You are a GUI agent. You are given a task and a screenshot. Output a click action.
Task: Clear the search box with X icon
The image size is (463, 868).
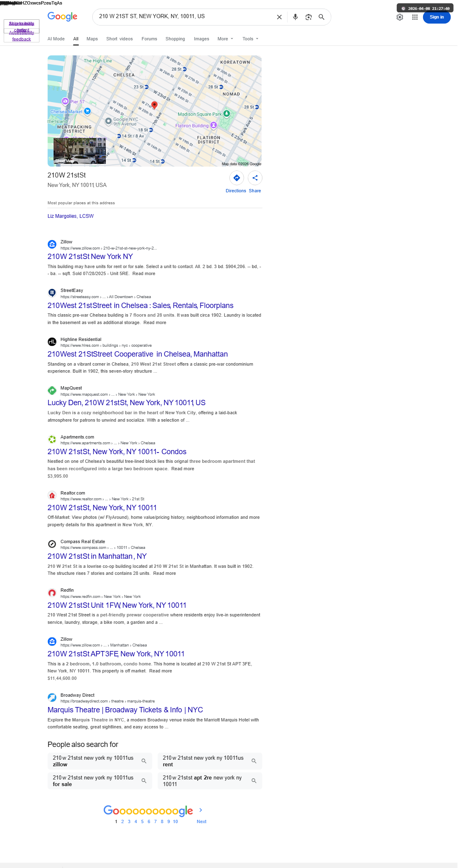[x=279, y=17]
